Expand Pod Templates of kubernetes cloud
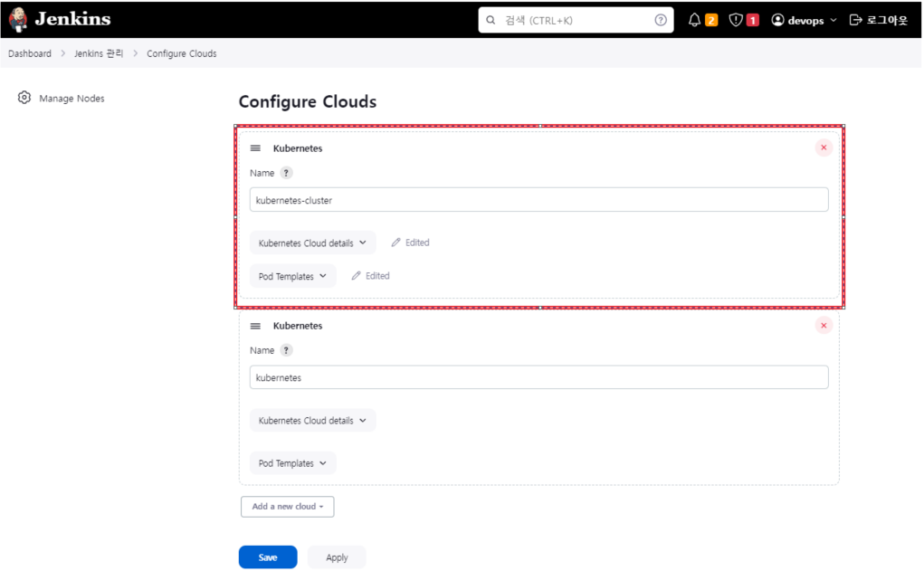This screenshot has width=924, height=571. pos(292,463)
